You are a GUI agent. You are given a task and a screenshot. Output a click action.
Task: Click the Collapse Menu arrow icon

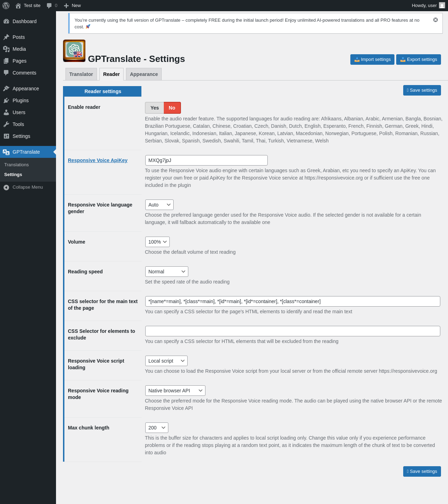pos(6,187)
